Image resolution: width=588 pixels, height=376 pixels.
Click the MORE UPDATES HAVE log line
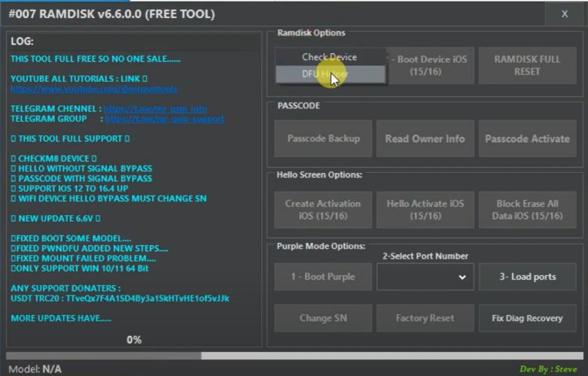61,318
